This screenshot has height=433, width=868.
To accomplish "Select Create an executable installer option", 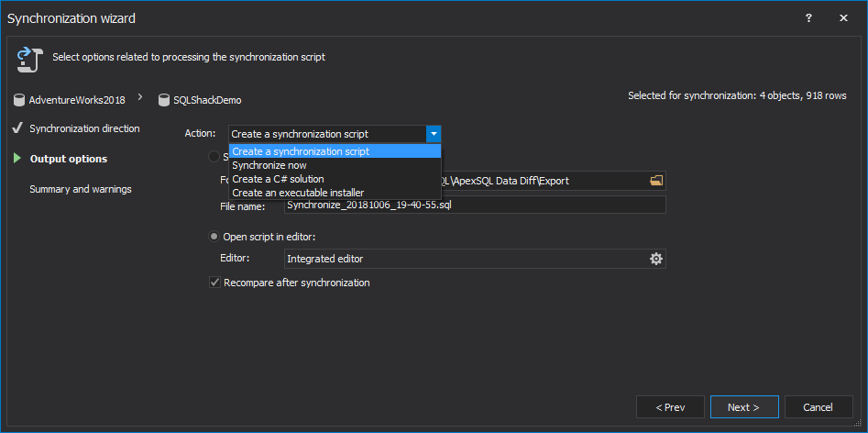I will coord(298,193).
